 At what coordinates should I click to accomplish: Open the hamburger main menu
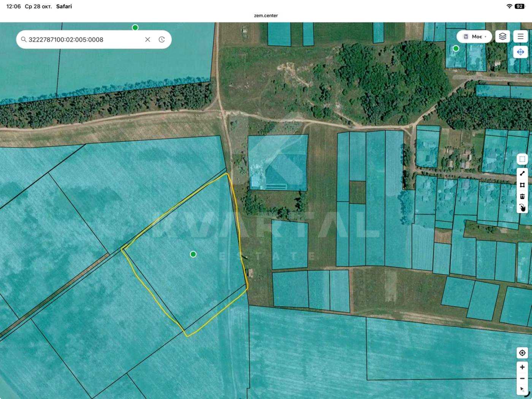coord(521,37)
